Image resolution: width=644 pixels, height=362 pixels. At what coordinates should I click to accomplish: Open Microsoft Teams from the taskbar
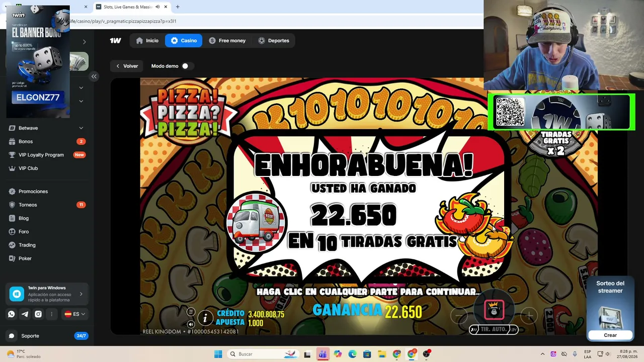(x=323, y=354)
